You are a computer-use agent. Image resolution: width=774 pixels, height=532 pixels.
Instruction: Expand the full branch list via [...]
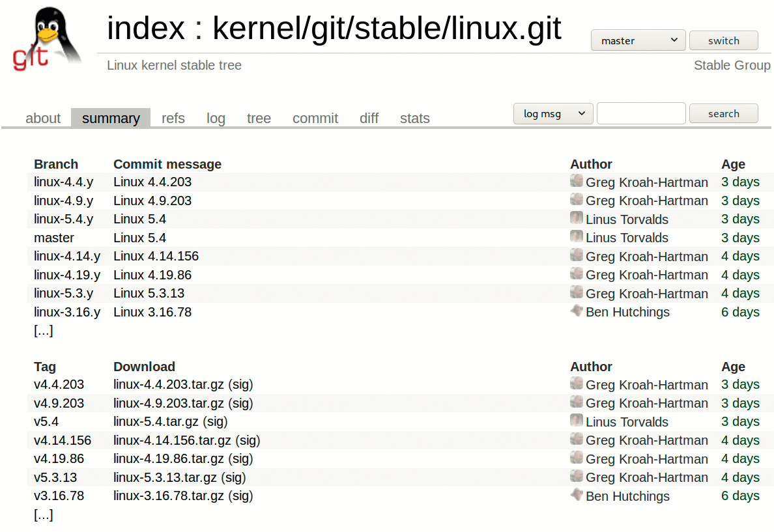(x=43, y=331)
